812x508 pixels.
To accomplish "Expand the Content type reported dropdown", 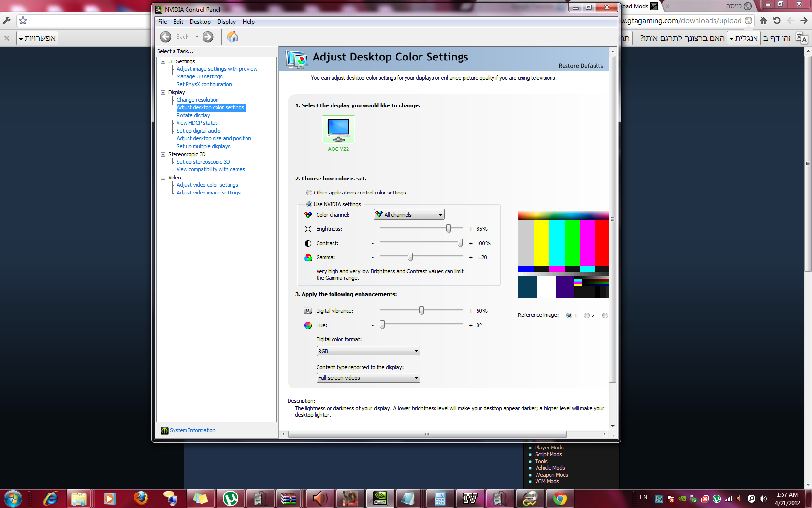I will coord(368,378).
